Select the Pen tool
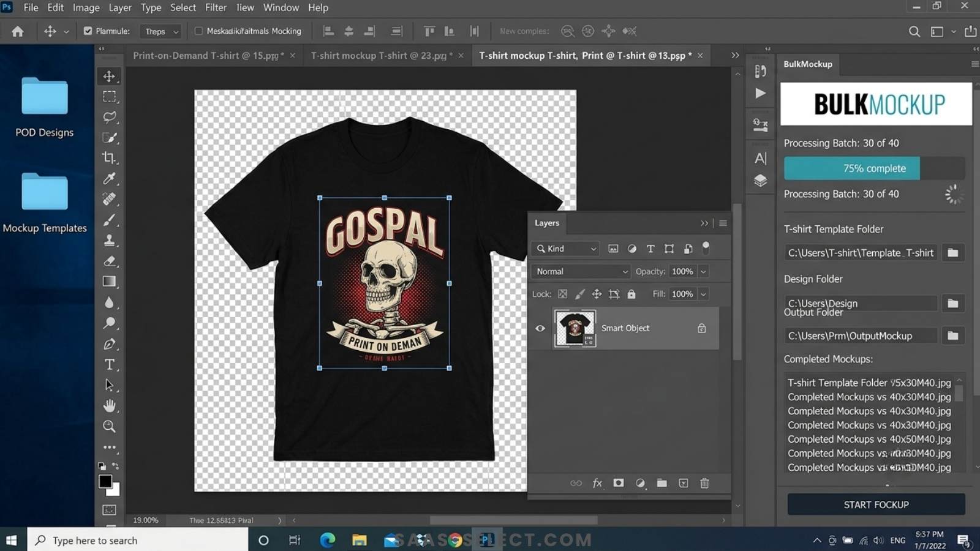The width and height of the screenshot is (980, 551). tap(109, 344)
